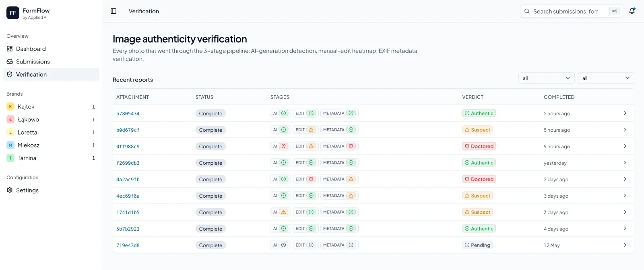Expand row f2699db3 with chevron
The image size is (644, 270).
(x=625, y=163)
